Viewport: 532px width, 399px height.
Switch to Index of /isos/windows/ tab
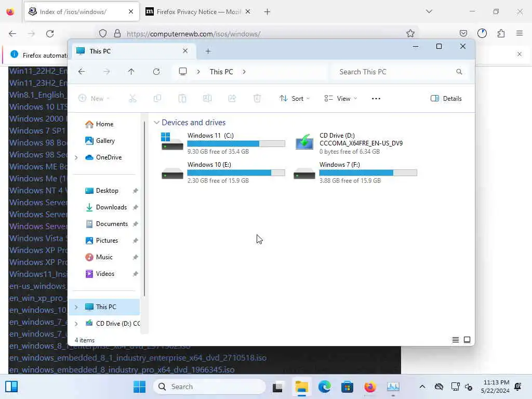click(82, 12)
